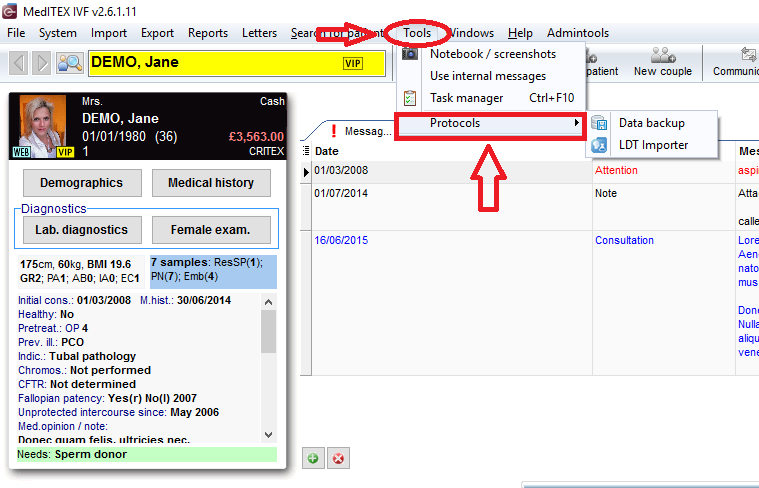759x488 pixels.
Task: Open the Admintools menu
Action: coord(578,33)
